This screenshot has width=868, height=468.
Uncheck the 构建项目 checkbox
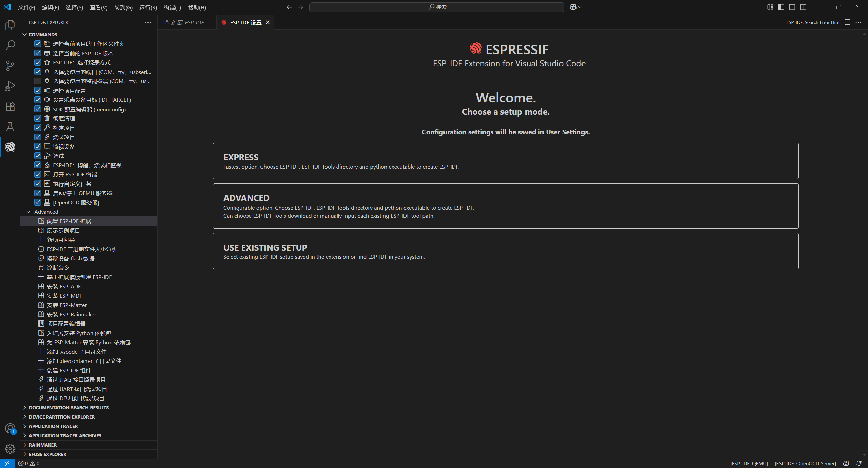click(38, 128)
